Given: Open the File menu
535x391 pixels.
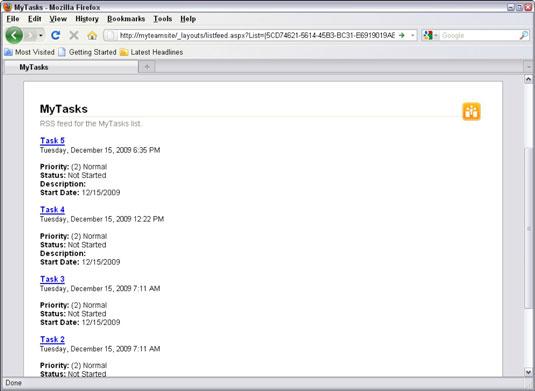Looking at the screenshot, I should pos(13,19).
